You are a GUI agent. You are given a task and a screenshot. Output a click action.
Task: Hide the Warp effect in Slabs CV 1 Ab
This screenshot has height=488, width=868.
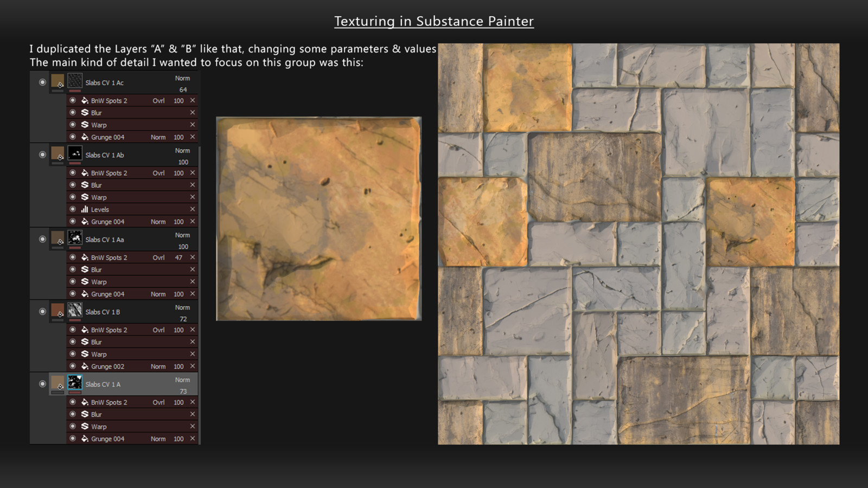pos(73,197)
